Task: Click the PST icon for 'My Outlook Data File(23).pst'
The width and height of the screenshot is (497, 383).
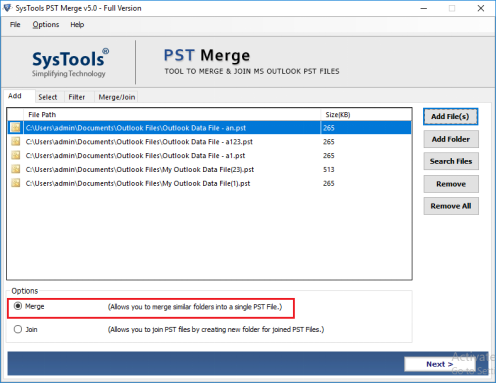Action: (15, 169)
